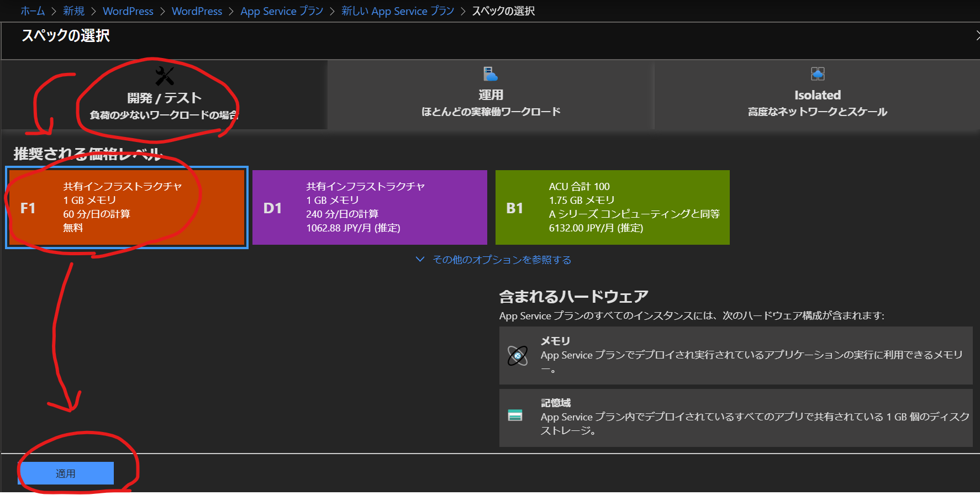Click the メモリ hardware heading

[555, 341]
